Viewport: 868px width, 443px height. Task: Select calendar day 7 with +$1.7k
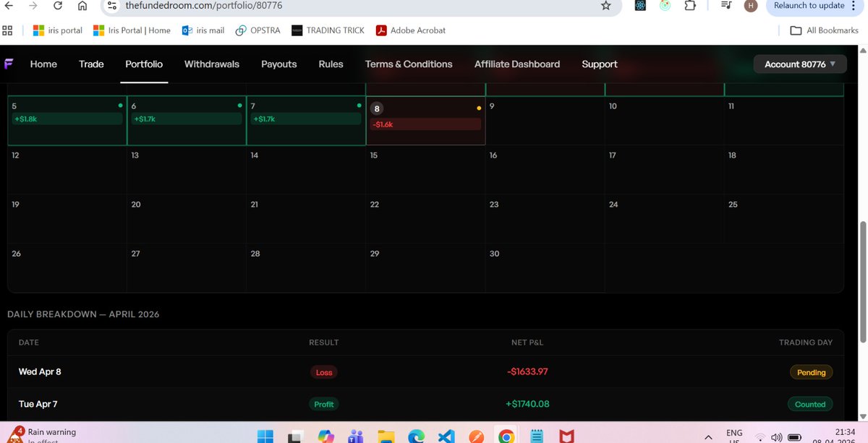(x=306, y=121)
